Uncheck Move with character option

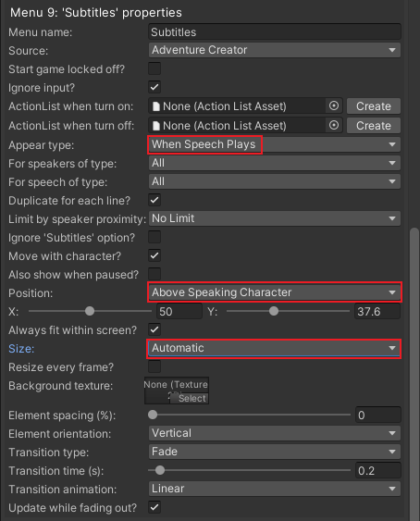point(154,255)
